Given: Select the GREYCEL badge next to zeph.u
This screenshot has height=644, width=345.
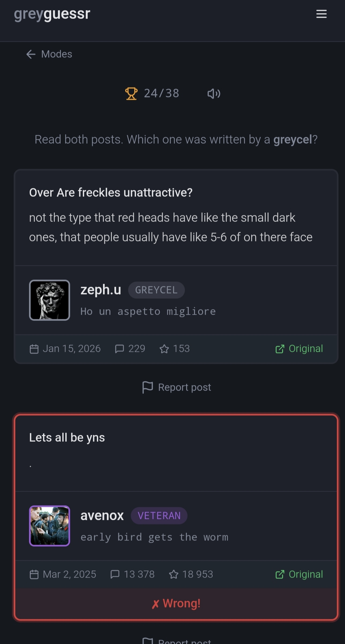Looking at the screenshot, I should tap(156, 290).
